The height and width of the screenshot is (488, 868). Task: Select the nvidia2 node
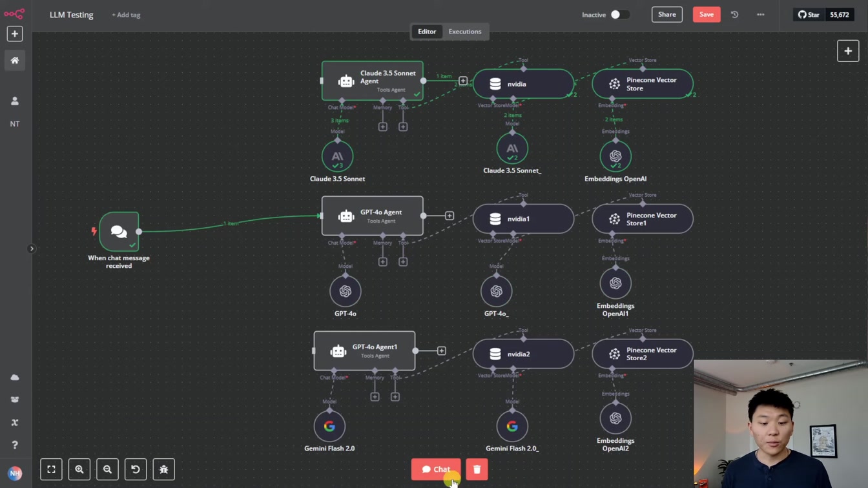tap(523, 354)
